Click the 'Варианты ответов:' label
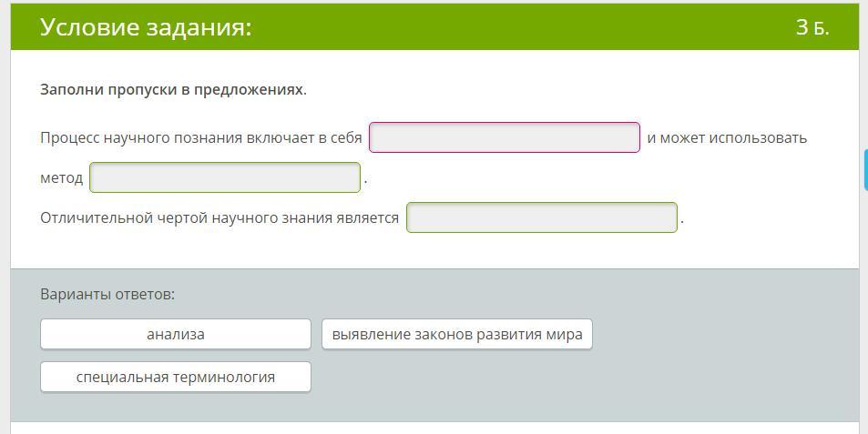The image size is (868, 434). [107, 294]
